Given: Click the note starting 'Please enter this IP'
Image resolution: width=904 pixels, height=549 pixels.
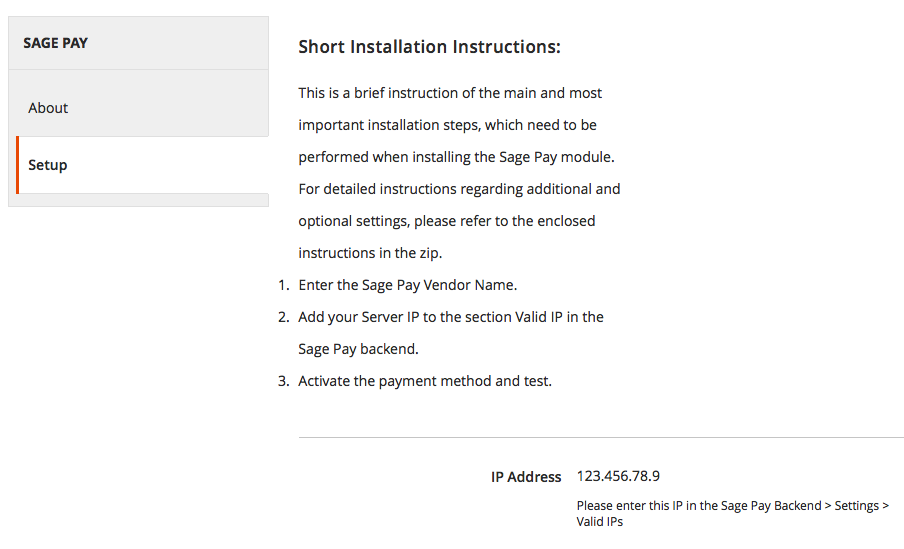Looking at the screenshot, I should pyautogui.click(x=733, y=513).
